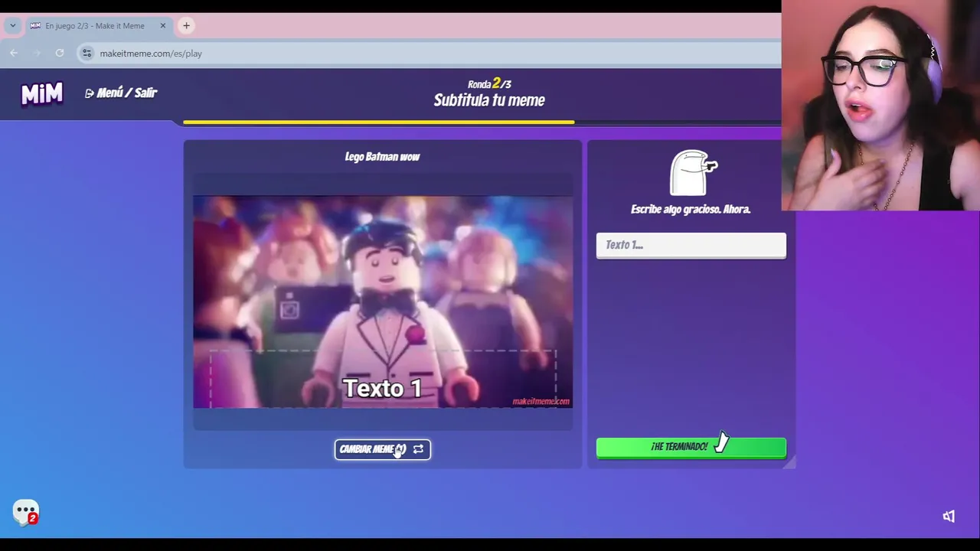Screen dimensions: 980x551
Task: Select the Texto 1 caption box on meme
Action: coord(382,379)
